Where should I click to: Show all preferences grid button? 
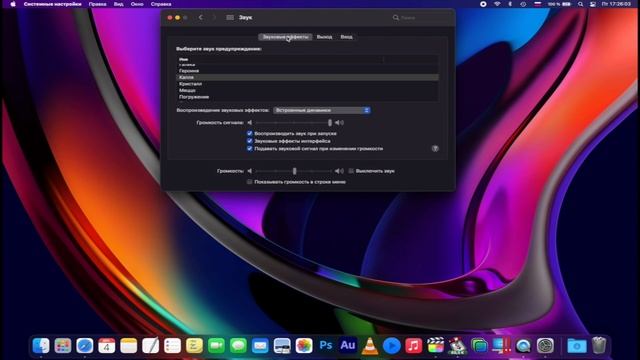pyautogui.click(x=230, y=18)
